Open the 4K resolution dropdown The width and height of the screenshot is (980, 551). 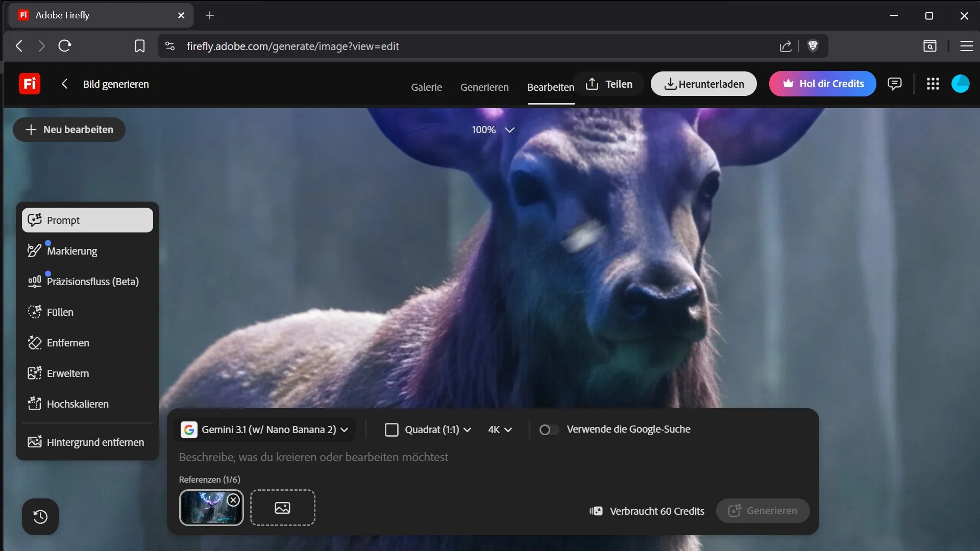coord(500,430)
